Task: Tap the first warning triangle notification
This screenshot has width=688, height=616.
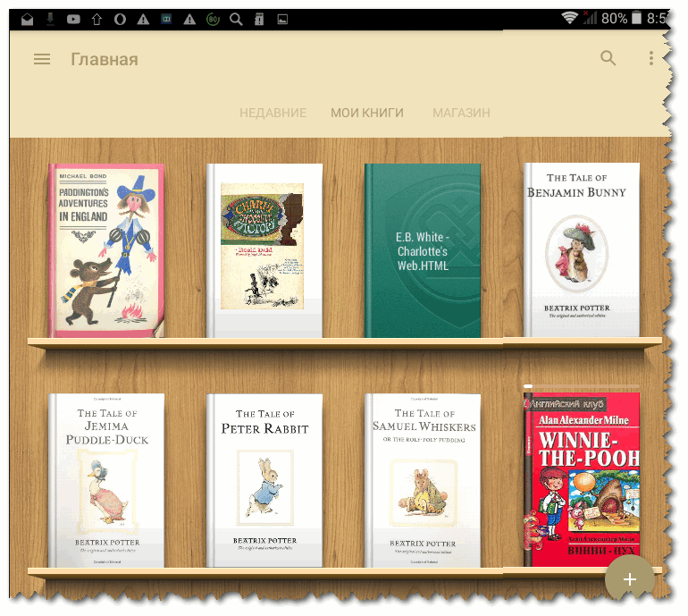Action: click(143, 20)
